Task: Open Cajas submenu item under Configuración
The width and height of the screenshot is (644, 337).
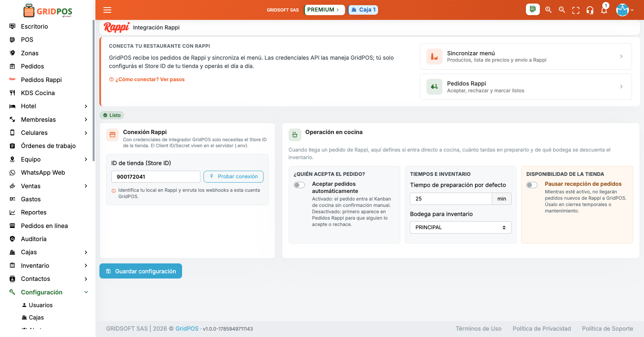Action: point(36,318)
